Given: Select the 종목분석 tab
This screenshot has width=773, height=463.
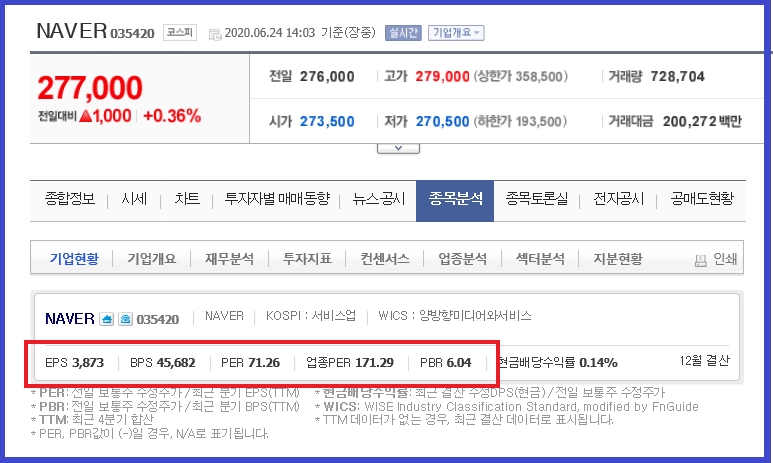Looking at the screenshot, I should coord(455,201).
